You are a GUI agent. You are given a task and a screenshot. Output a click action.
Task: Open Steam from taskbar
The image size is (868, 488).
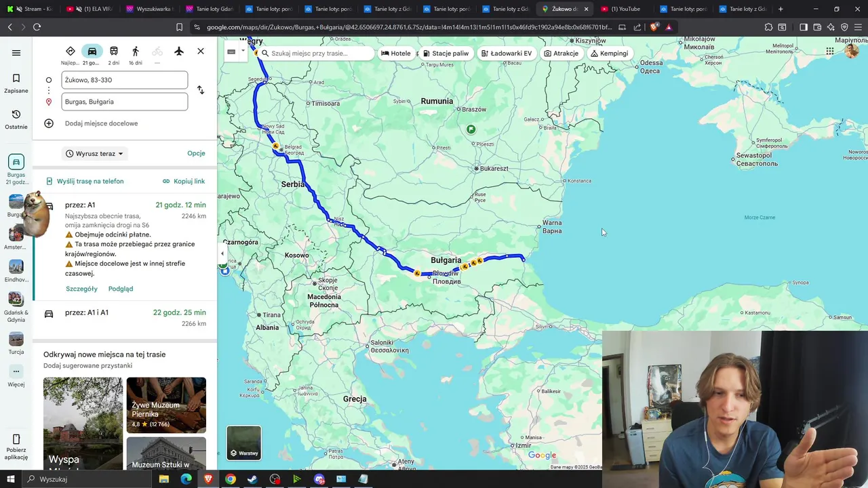pos(252,479)
